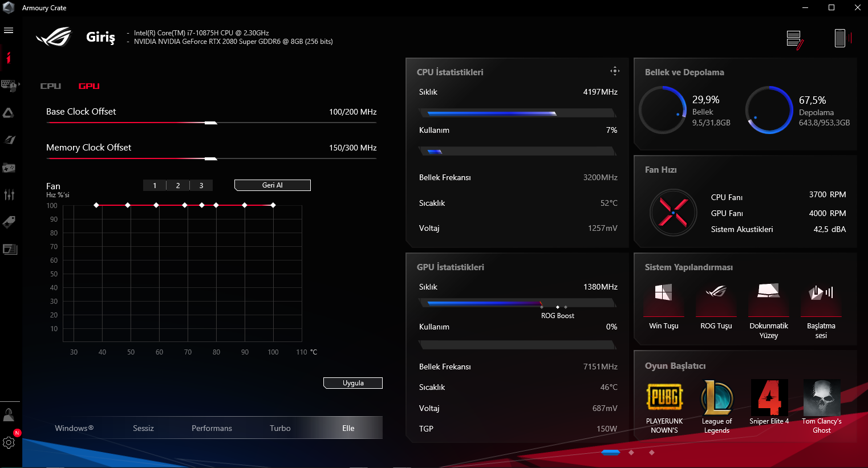Image resolution: width=868 pixels, height=468 pixels.
Task: Click Bellek memory usage gauge
Action: pyautogui.click(x=663, y=110)
